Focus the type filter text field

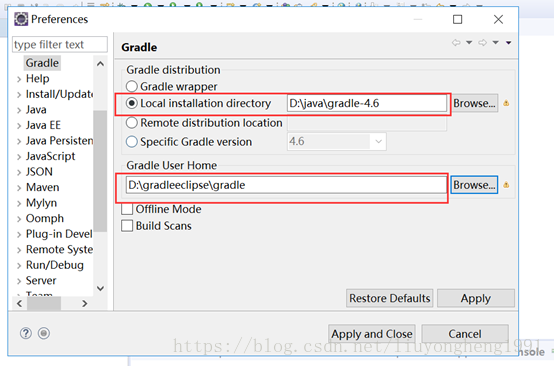pos(60,45)
